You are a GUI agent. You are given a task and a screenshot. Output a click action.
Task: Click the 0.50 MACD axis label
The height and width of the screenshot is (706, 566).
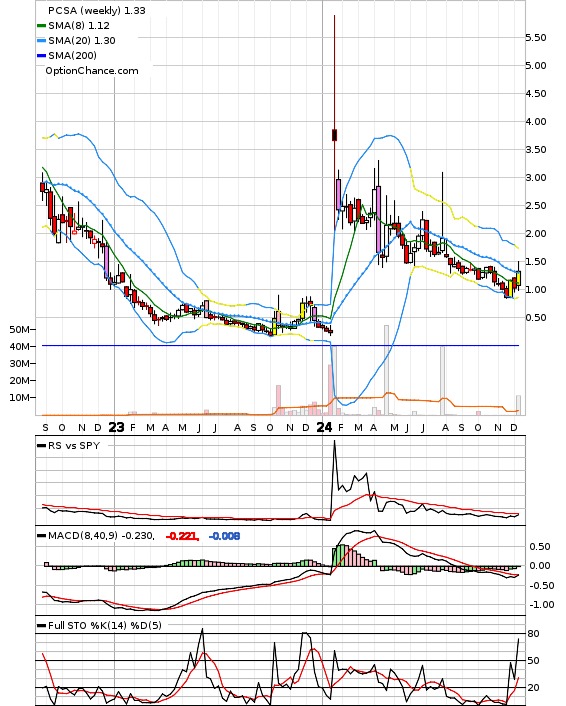pos(539,547)
